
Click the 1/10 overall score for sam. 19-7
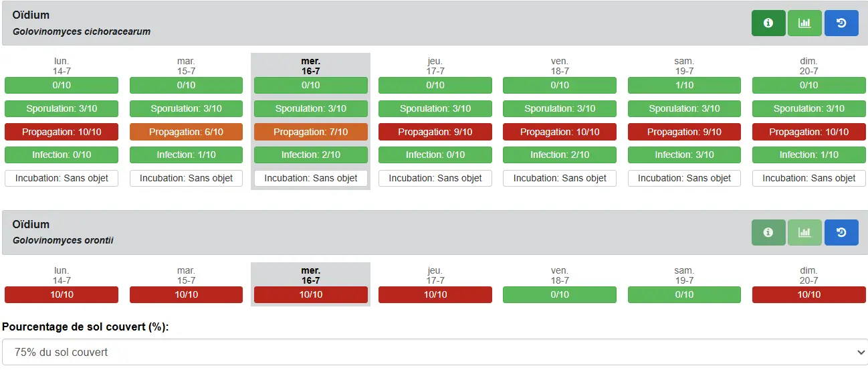684,86
